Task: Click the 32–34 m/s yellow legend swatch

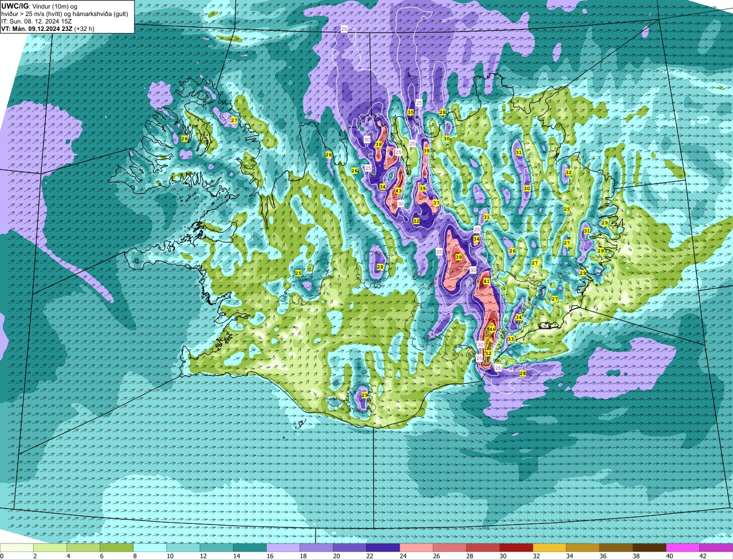Action: 550,548
